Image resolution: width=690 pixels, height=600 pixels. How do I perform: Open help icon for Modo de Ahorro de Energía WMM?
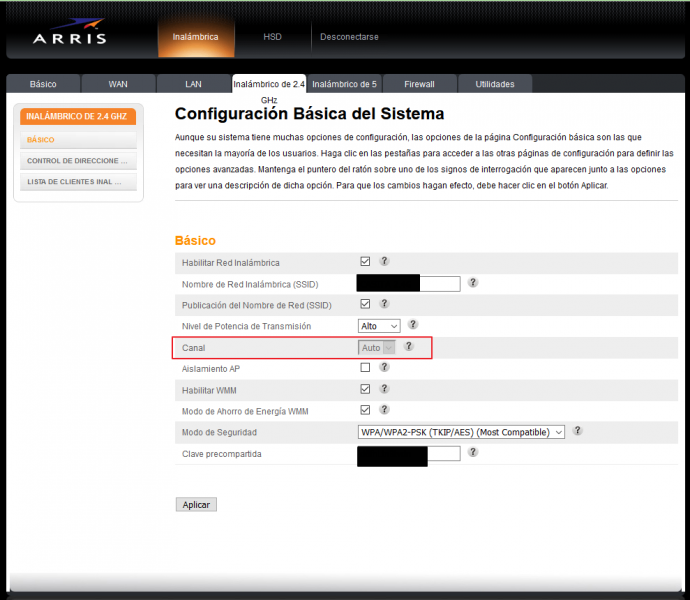tap(384, 409)
